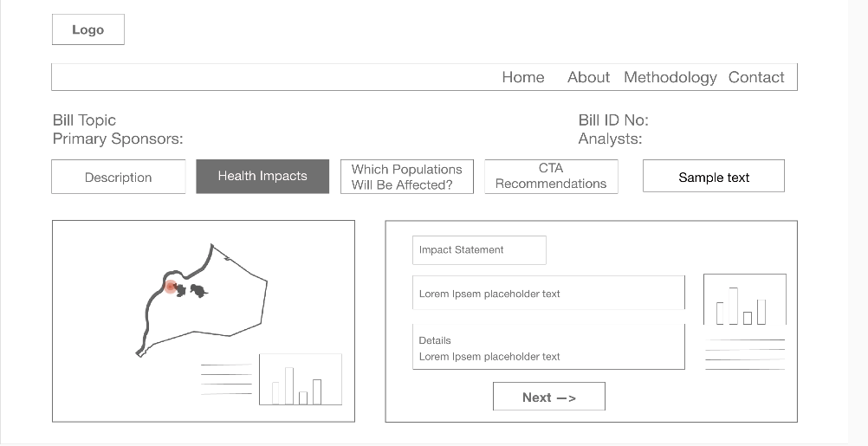Click the Lorem Ipsem placeholder text box
868x446 pixels.
pyautogui.click(x=547, y=294)
